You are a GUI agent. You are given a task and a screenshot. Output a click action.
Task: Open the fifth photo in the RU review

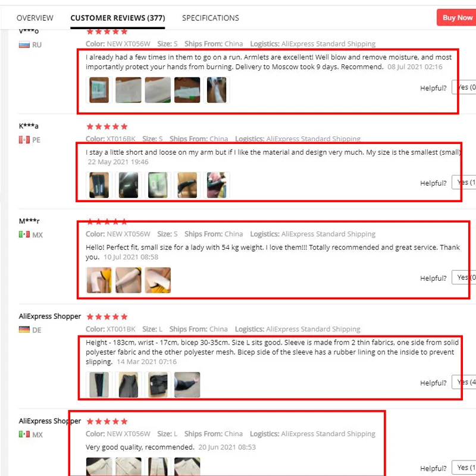217,90
